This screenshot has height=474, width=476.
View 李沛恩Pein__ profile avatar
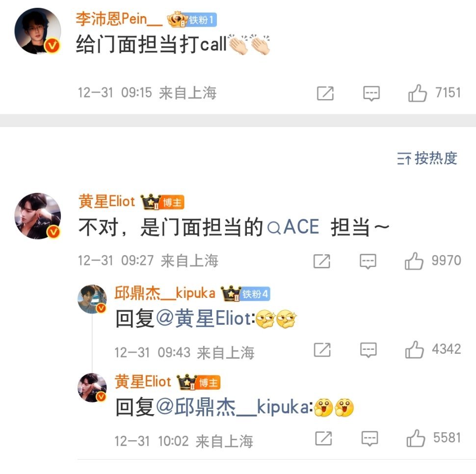tap(38, 31)
